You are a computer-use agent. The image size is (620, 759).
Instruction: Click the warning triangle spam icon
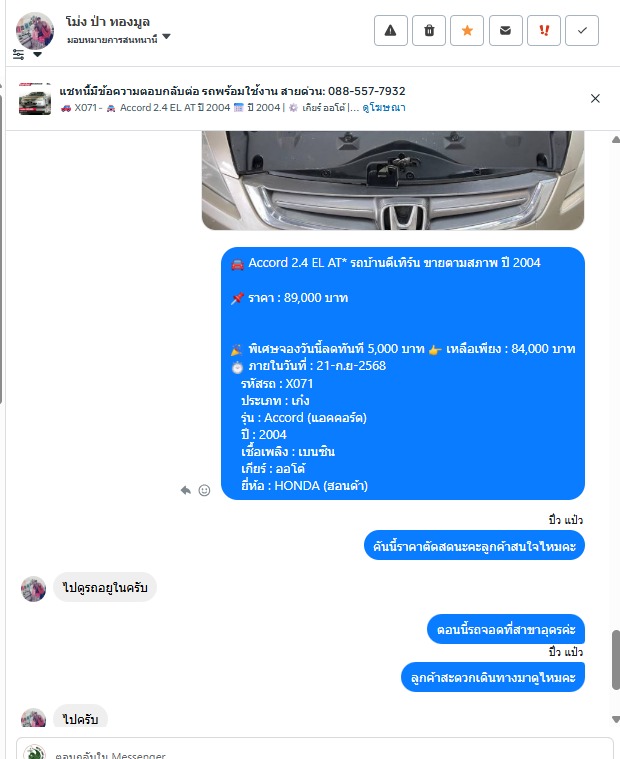(390, 30)
